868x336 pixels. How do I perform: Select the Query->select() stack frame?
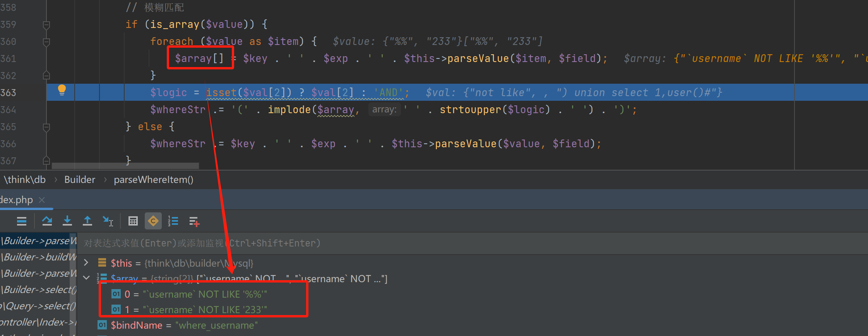point(39,306)
